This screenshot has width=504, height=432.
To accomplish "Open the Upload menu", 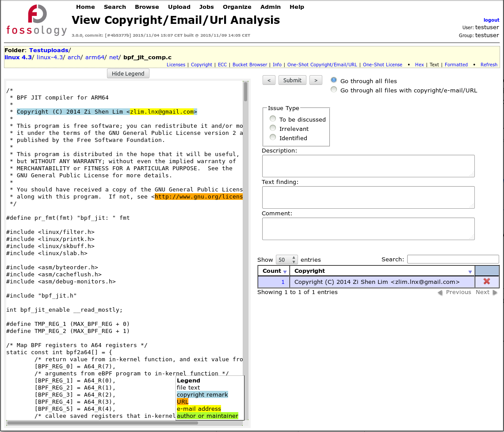I will tap(179, 7).
